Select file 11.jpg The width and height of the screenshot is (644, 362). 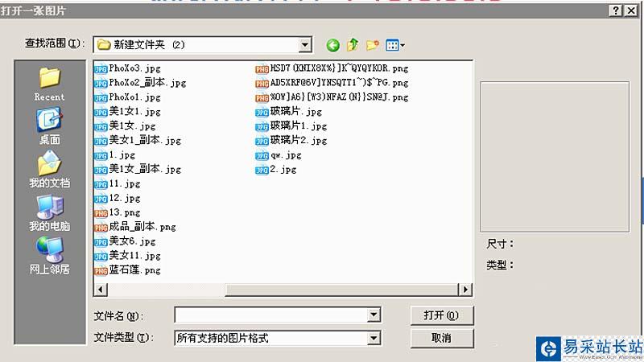117,184
